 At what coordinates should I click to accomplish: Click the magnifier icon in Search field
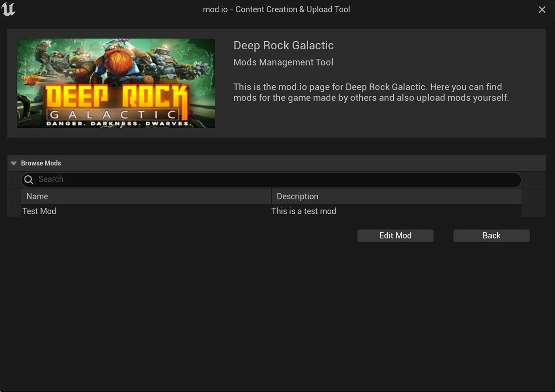29,179
